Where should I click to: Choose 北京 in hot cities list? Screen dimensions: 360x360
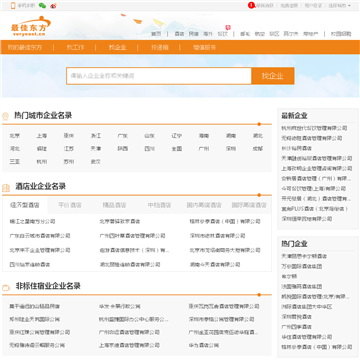tap(15, 136)
